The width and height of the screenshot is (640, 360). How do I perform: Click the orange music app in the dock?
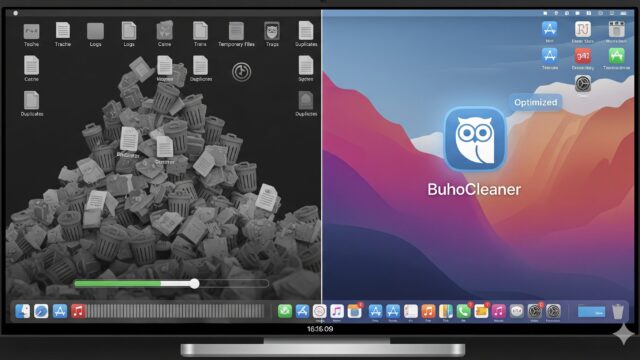[428, 311]
